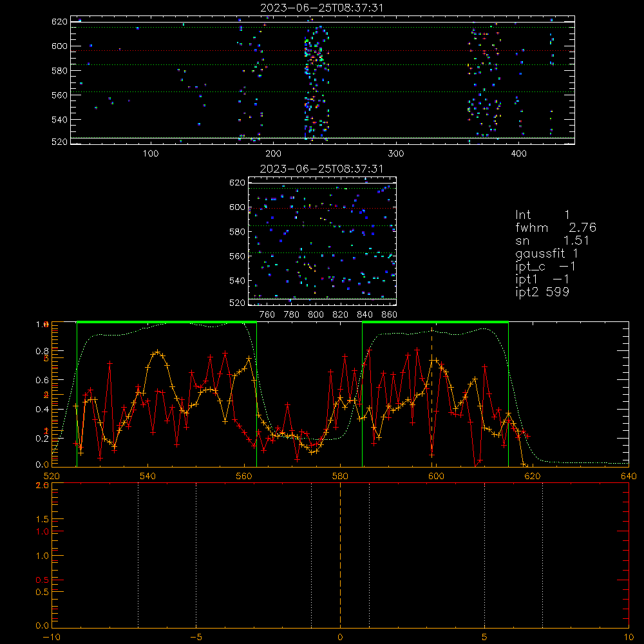Image resolution: width=644 pixels, height=644 pixels.
Task: Click x-axis label 540 in profile plot
Action: [x=148, y=476]
